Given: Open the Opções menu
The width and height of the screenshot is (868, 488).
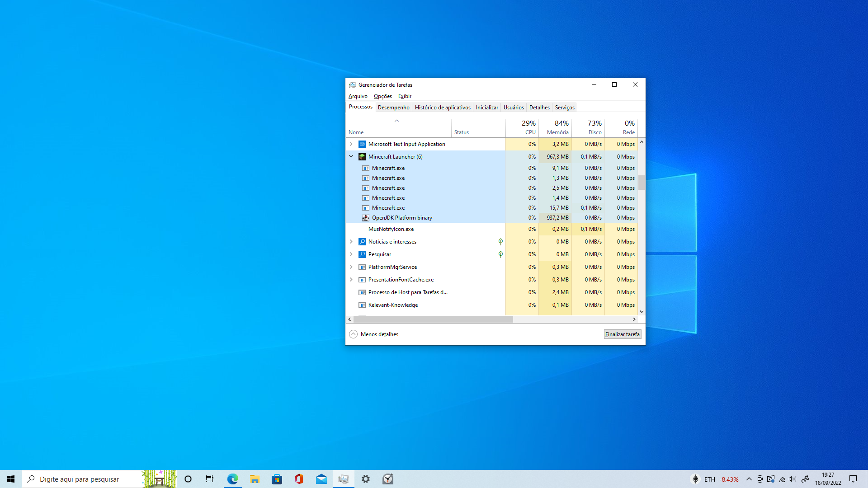Looking at the screenshot, I should pyautogui.click(x=382, y=96).
